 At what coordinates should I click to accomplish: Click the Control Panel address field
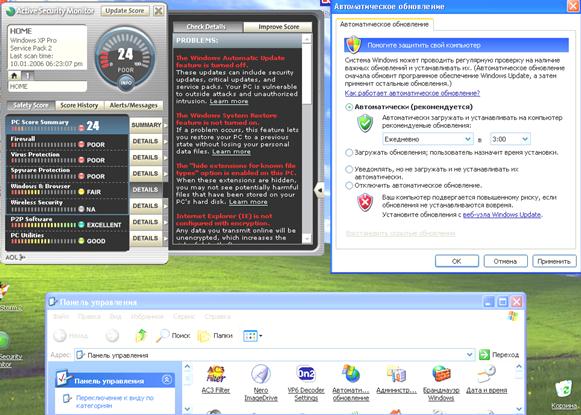coord(274,355)
